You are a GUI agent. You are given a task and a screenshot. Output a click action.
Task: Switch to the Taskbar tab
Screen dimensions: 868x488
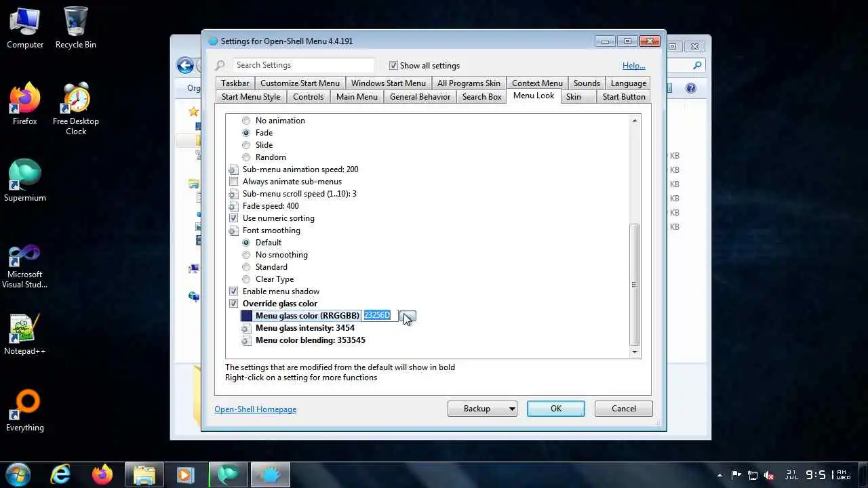[x=235, y=83]
